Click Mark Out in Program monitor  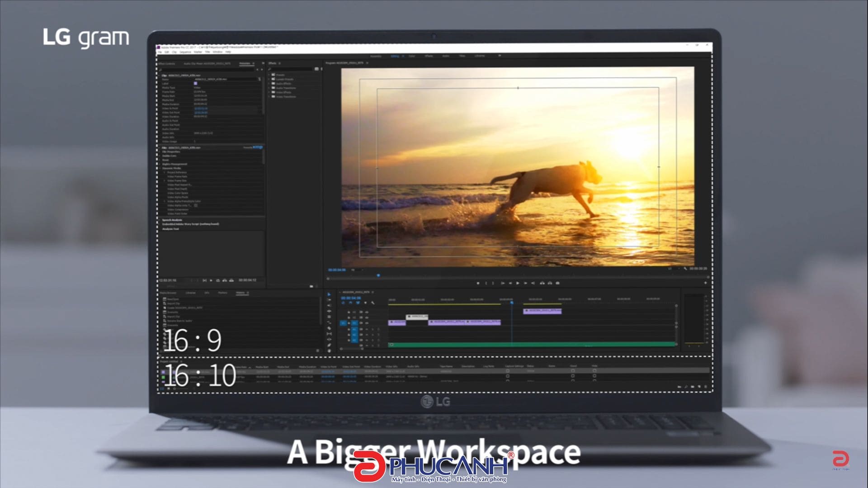[x=493, y=283]
